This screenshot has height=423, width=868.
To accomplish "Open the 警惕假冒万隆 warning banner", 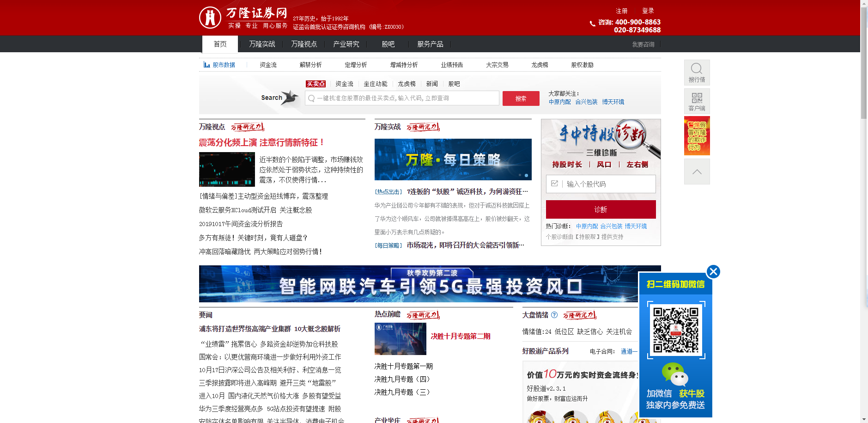I will pos(697,136).
